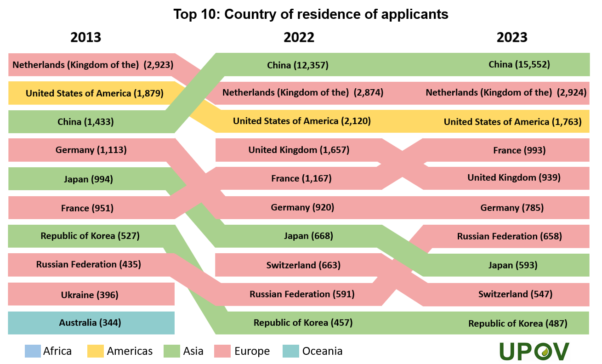Image resolution: width=602 pixels, height=364 pixels.
Task: Click Japan (668) entry
Action: 308,236
